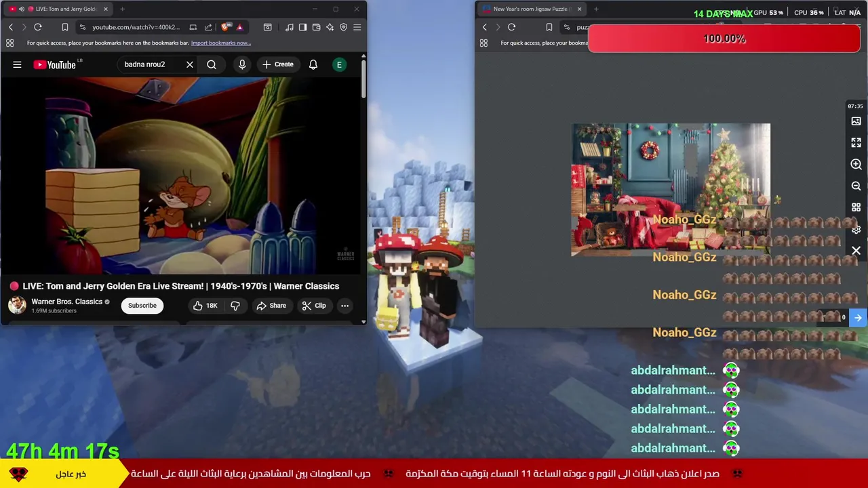
Task: Open Leo AI sparkle icon
Action: pyautogui.click(x=330, y=27)
